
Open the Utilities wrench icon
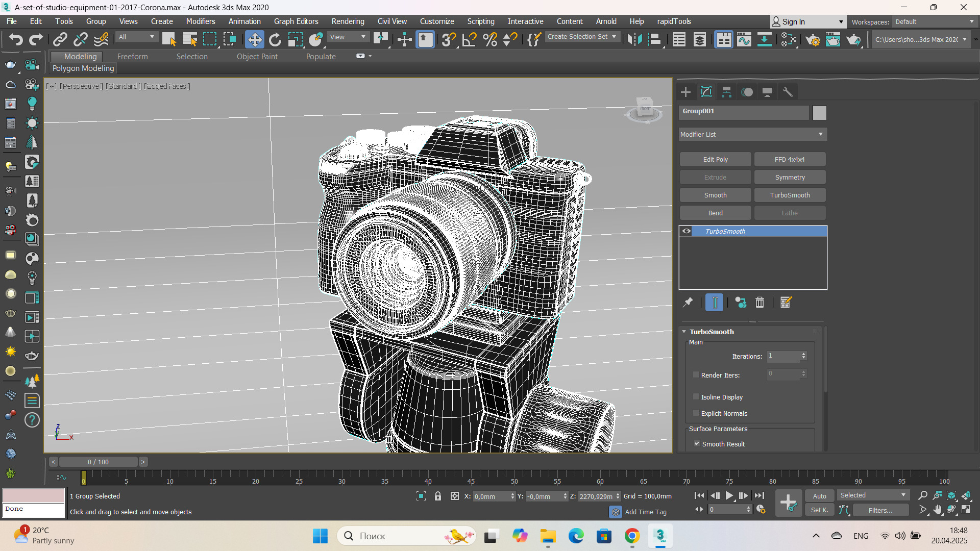788,92
